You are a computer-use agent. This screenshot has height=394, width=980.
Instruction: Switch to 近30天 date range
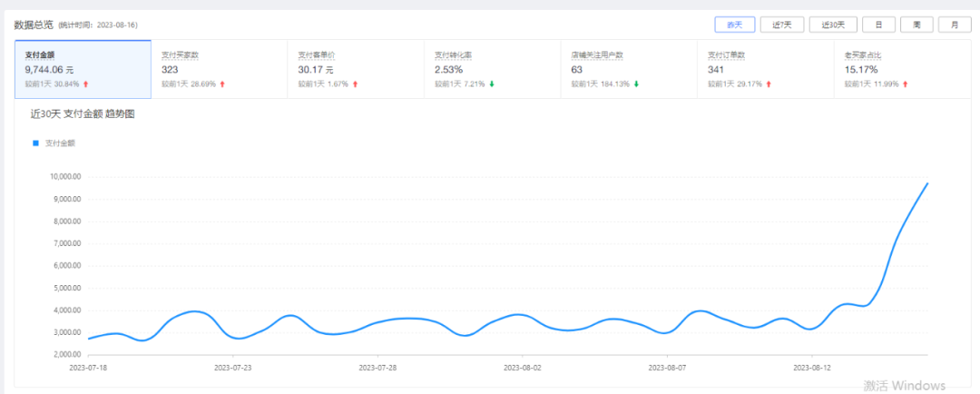[x=833, y=25]
